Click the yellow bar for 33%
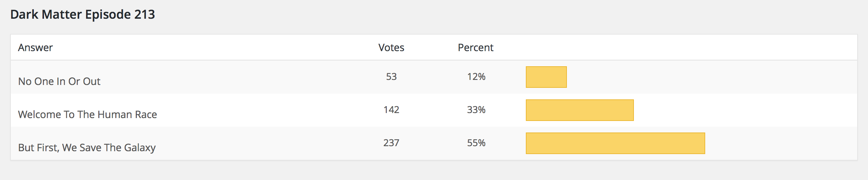This screenshot has width=868, height=180. click(x=580, y=110)
